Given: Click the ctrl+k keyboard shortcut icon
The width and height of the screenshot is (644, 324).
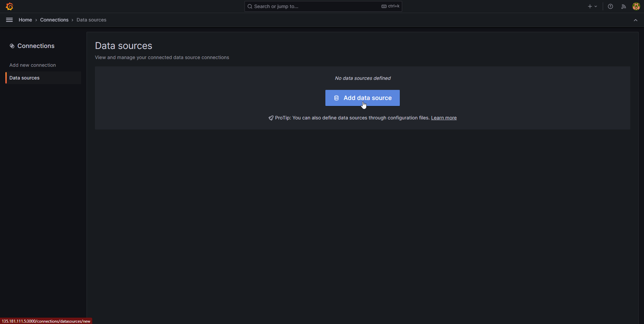Looking at the screenshot, I should pyautogui.click(x=384, y=6).
